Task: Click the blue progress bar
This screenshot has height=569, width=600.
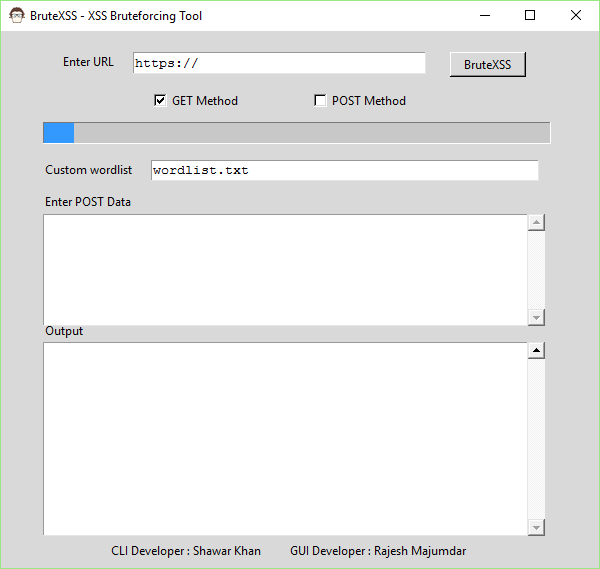Action: [x=297, y=133]
